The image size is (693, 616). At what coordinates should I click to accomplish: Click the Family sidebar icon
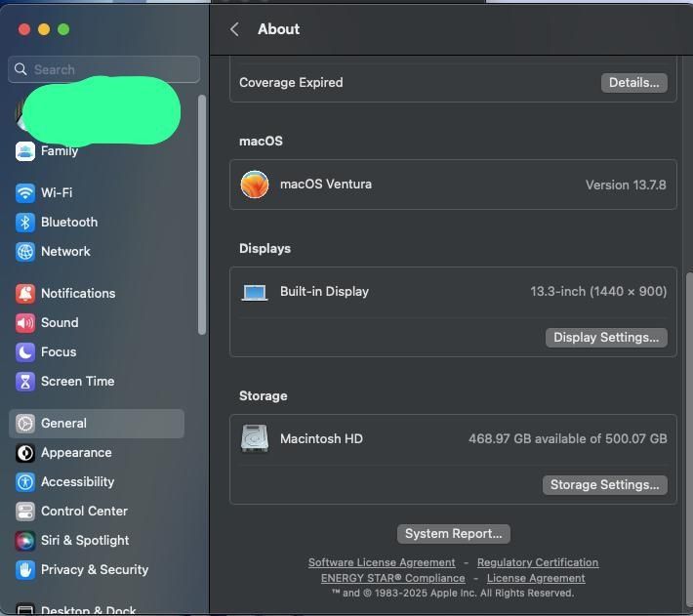(25, 151)
